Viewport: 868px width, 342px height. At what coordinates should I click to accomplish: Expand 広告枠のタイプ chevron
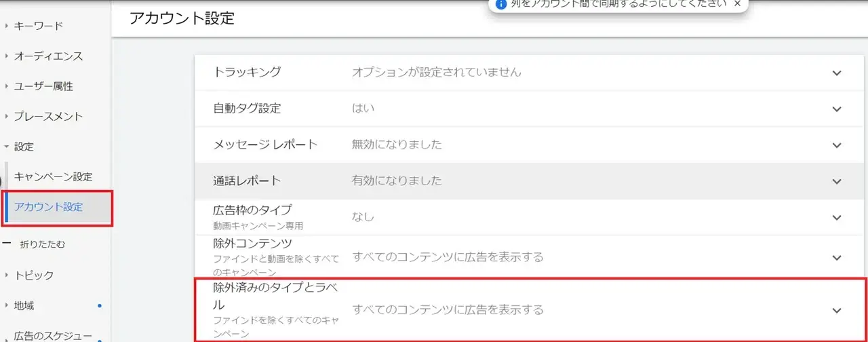[836, 217]
